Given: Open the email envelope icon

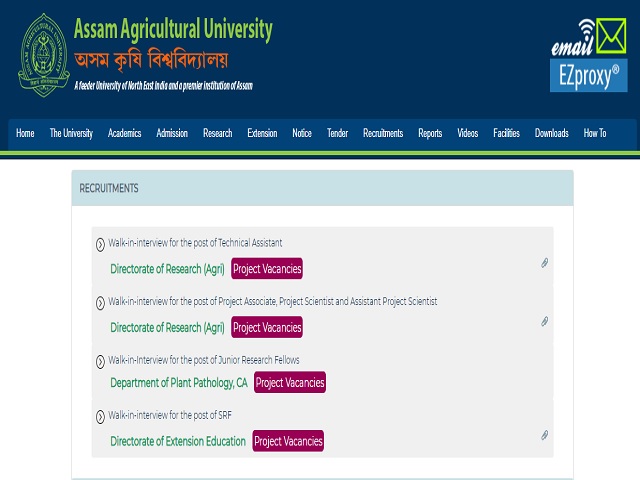Looking at the screenshot, I should 611,36.
